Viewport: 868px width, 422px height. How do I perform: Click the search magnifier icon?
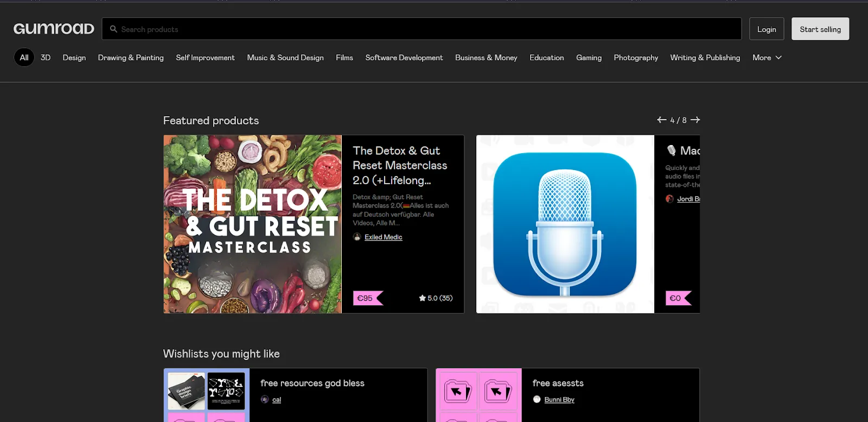(113, 29)
